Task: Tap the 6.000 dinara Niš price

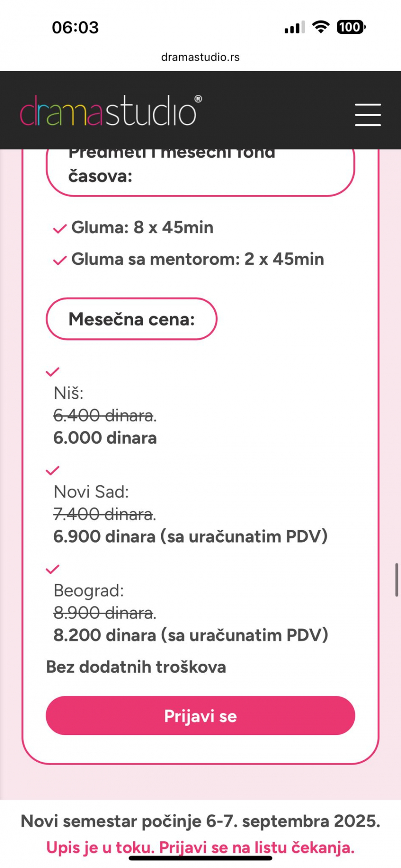Action: (105, 438)
